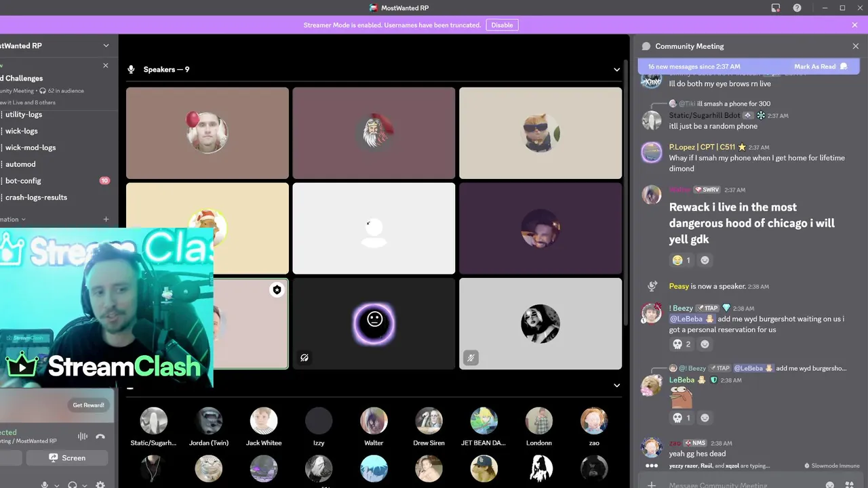Viewport: 868px width, 488px height.
Task: Open audience member JET BEAN DA...
Action: tap(484, 421)
